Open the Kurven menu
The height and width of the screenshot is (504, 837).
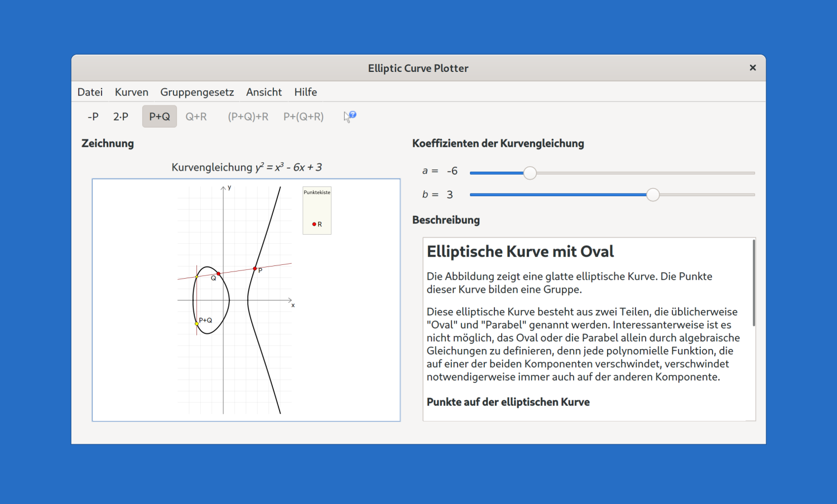click(x=132, y=92)
